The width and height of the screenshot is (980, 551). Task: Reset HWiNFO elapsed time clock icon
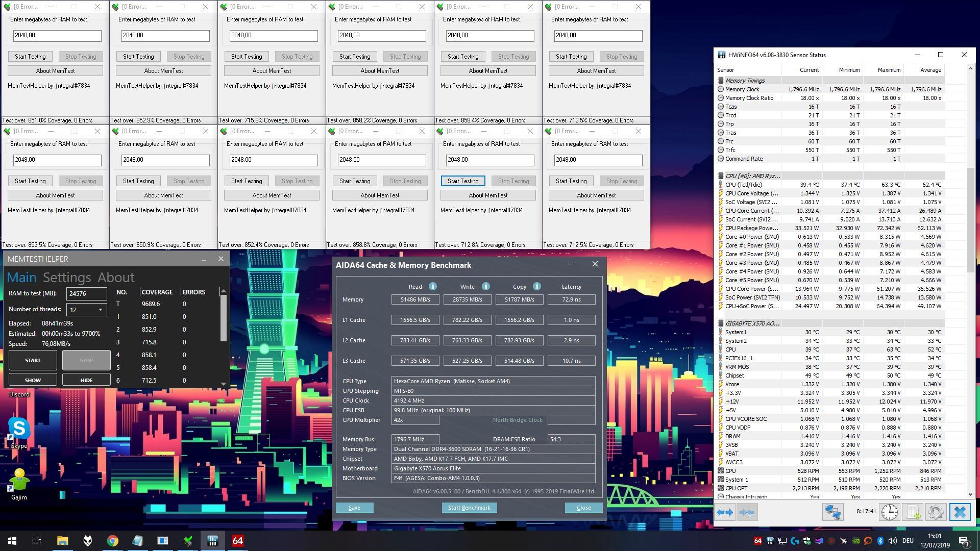tap(889, 512)
